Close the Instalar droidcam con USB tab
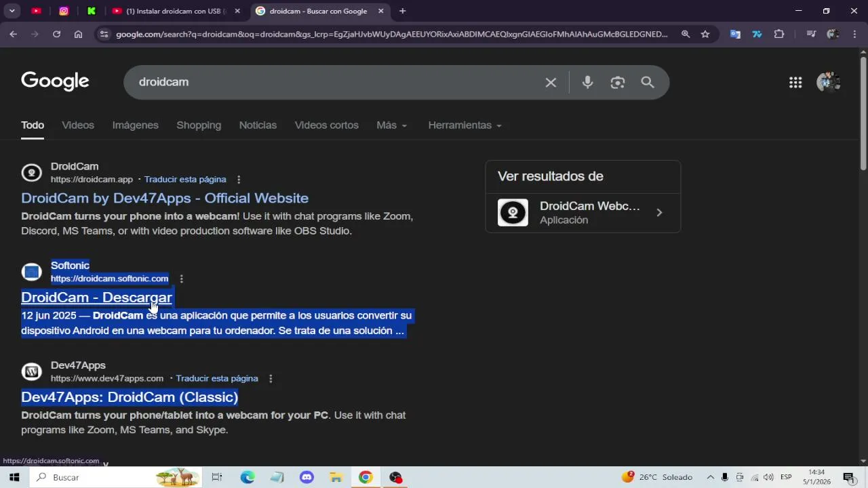The image size is (868, 488). pos(237,11)
